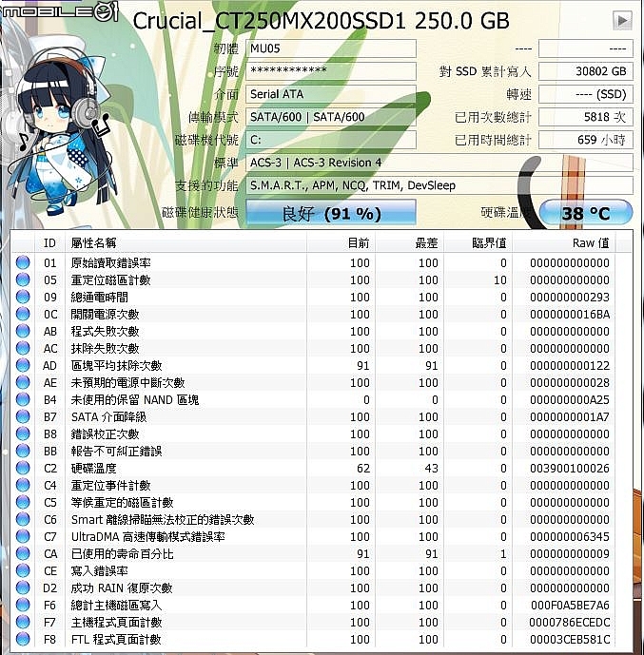Click the status orb in row C7
The width and height of the screenshot is (644, 655).
[x=23, y=536]
